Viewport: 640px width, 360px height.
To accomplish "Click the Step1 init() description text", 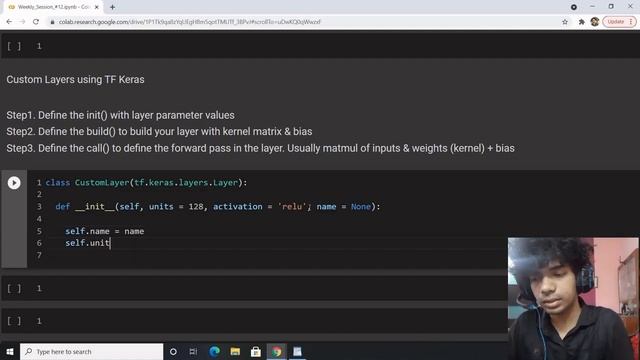I will tap(120, 115).
